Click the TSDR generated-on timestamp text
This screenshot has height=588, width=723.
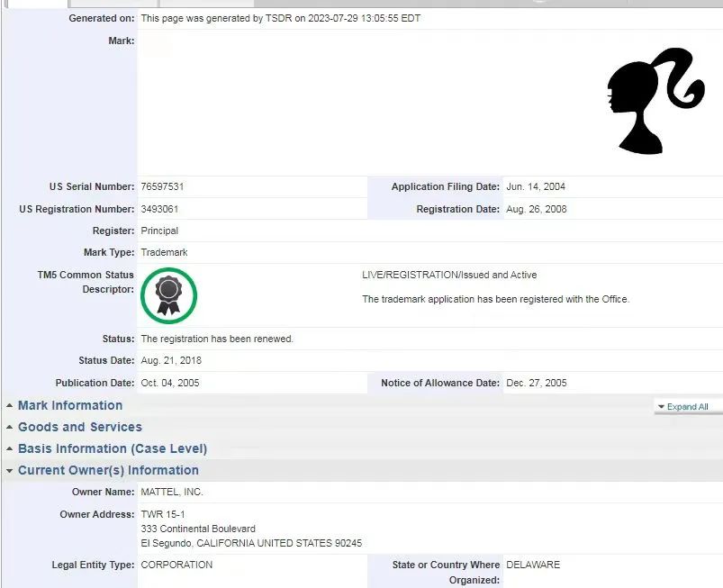[x=281, y=18]
